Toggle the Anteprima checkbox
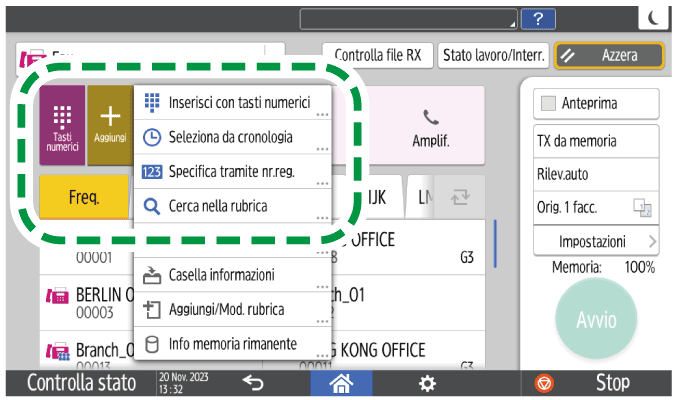This screenshot has height=400, width=675. [548, 103]
